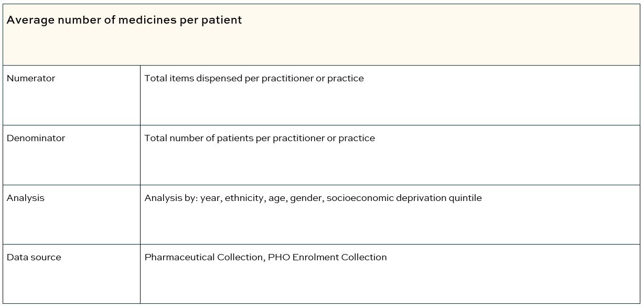The height and width of the screenshot is (307, 644).
Task: Select the Numerator label cell
Action: tap(71, 95)
